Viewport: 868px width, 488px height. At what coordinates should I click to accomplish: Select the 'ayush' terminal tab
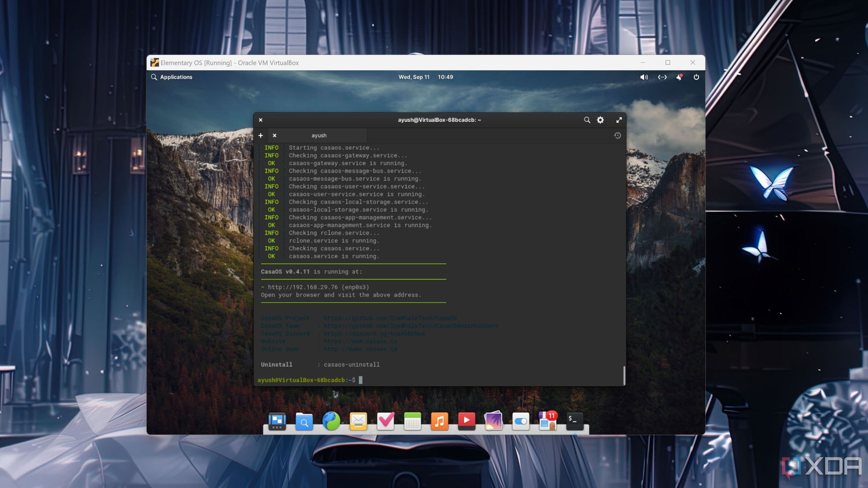(x=319, y=135)
